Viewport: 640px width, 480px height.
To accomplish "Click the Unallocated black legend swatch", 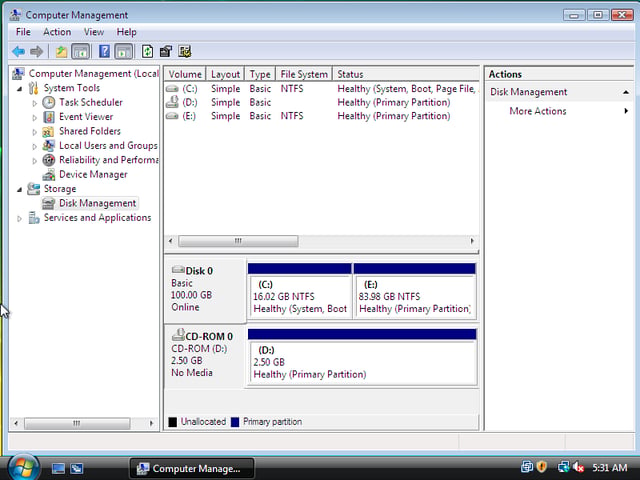I will pos(173,422).
